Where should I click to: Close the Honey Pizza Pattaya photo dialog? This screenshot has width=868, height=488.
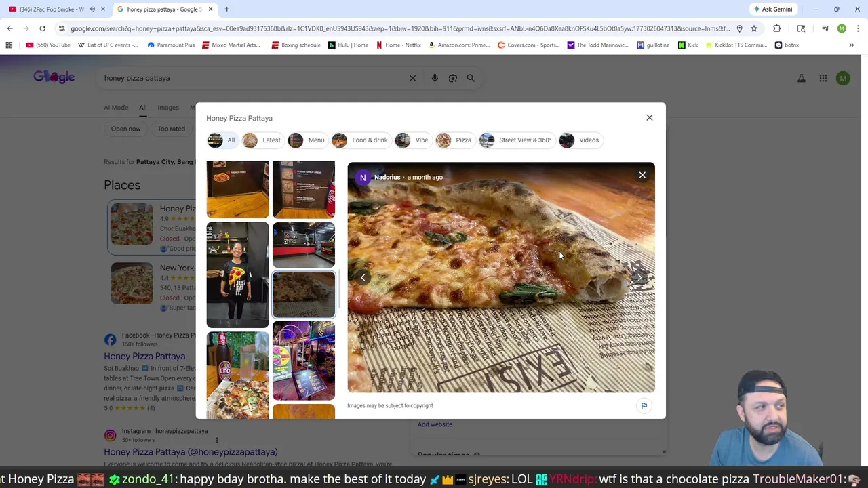tap(649, 117)
